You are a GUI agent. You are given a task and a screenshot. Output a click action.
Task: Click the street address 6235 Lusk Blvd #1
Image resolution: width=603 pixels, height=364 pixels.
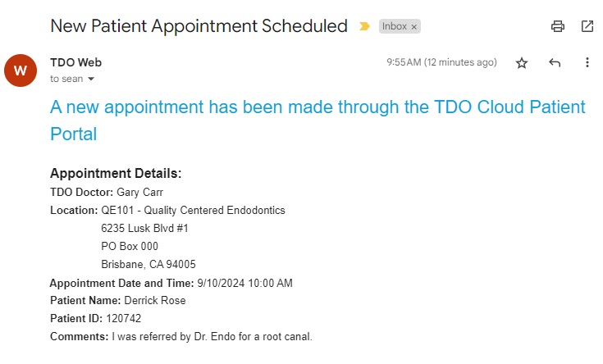(x=145, y=228)
